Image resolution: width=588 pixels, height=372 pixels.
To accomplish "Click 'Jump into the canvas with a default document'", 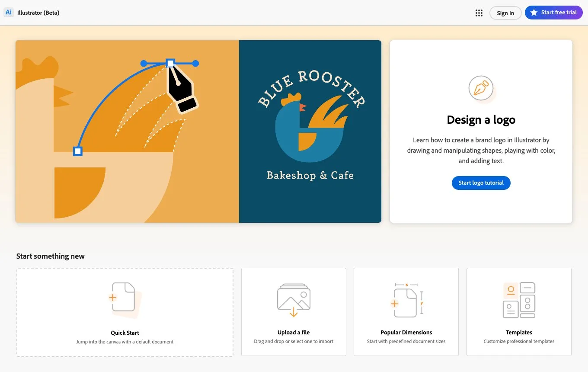I will 125,342.
